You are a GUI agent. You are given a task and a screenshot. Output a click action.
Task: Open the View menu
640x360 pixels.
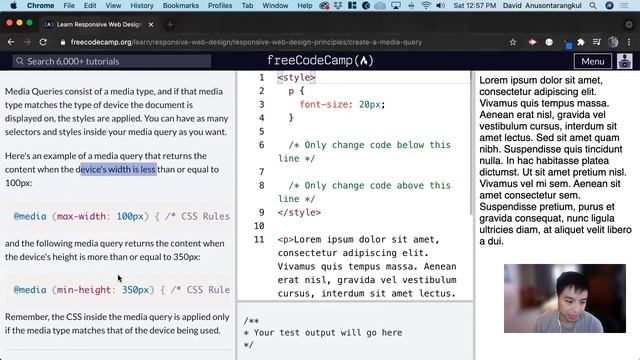pos(113,6)
